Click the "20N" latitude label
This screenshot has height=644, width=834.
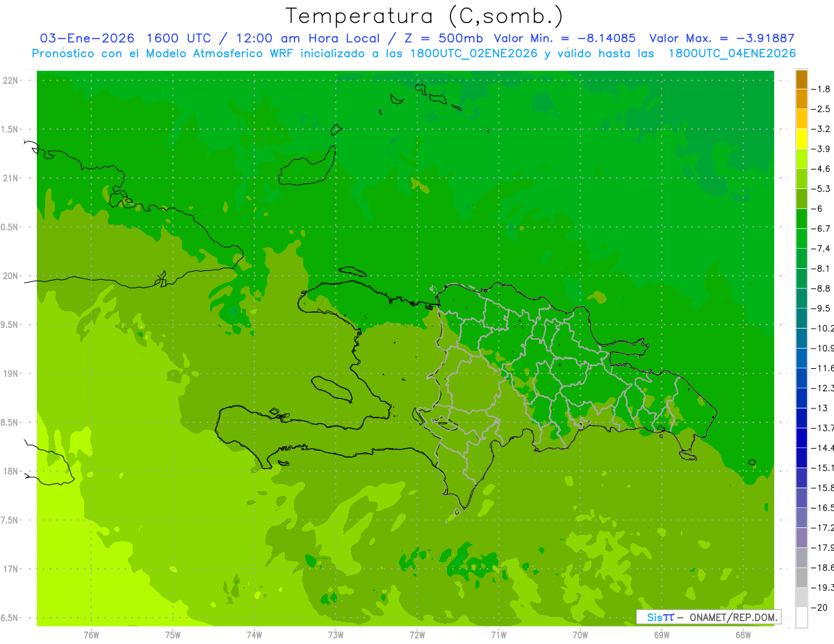(11, 276)
